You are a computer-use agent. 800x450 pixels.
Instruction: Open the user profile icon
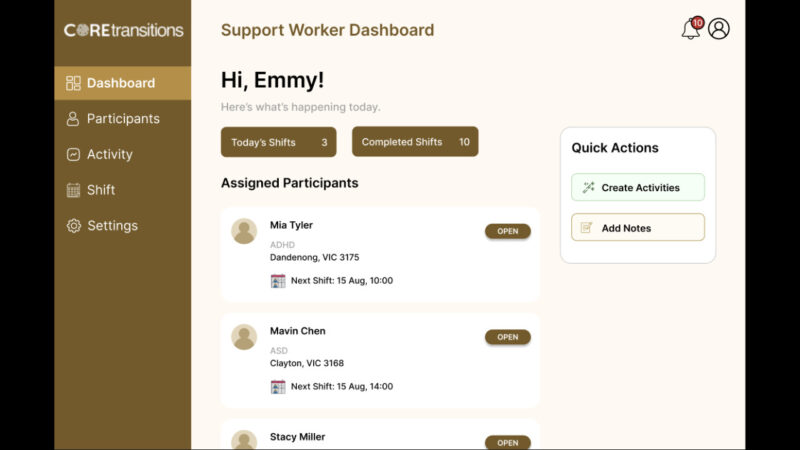tap(719, 29)
